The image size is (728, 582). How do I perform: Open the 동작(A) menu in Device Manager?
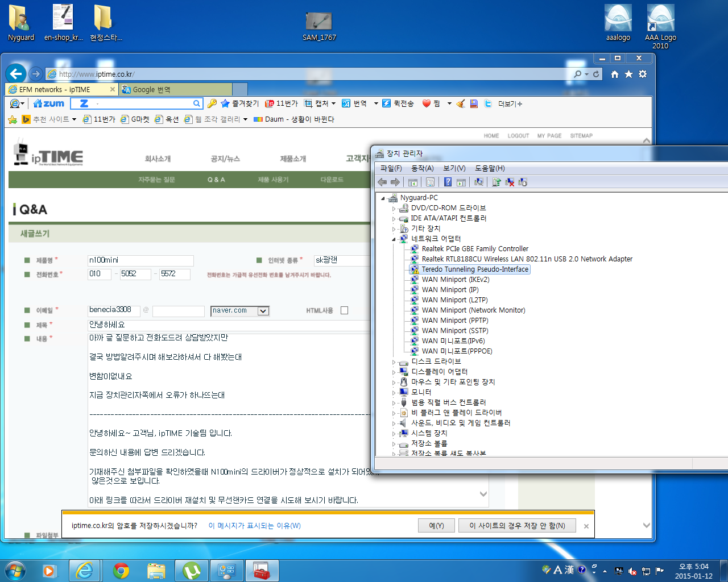coord(423,168)
